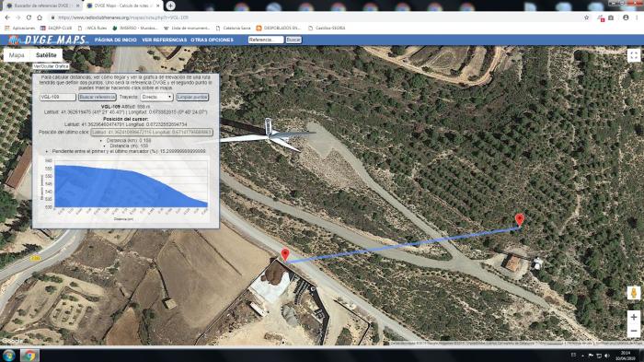The width and height of the screenshot is (644, 362).
Task: Open the Windows Start button
Action: pyautogui.click(x=8, y=356)
